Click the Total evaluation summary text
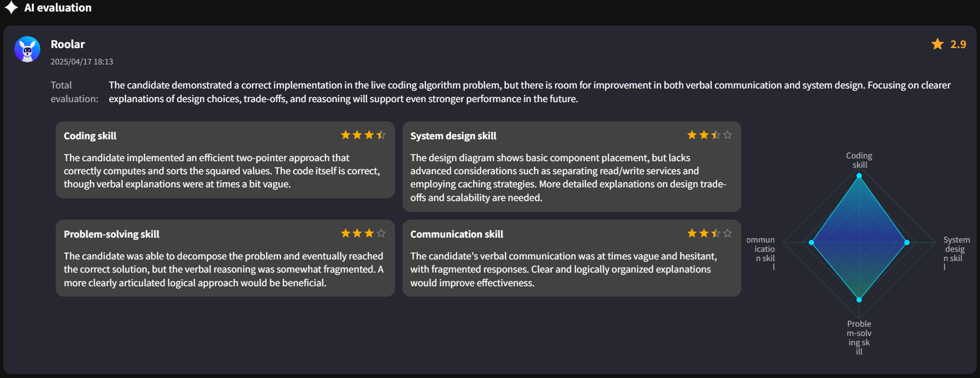 [x=529, y=92]
